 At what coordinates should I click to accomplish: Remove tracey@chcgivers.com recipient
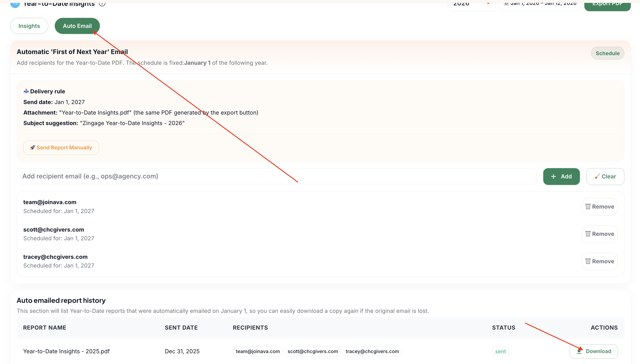pos(600,261)
